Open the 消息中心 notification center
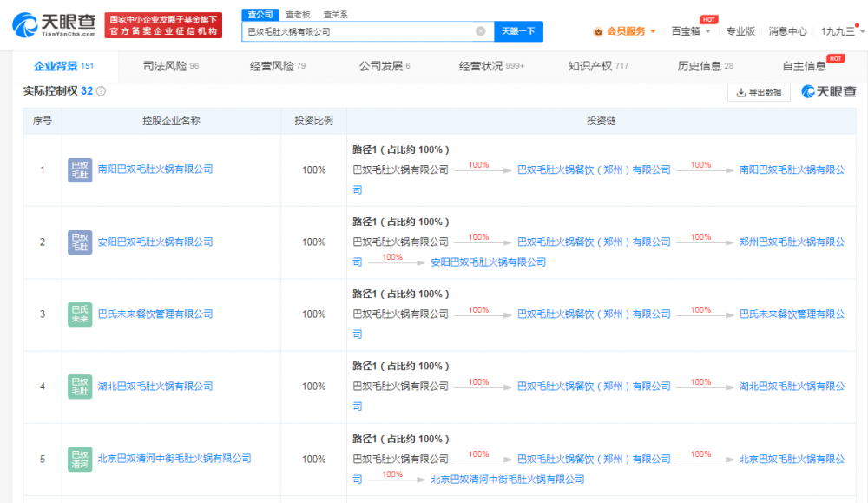 click(786, 31)
